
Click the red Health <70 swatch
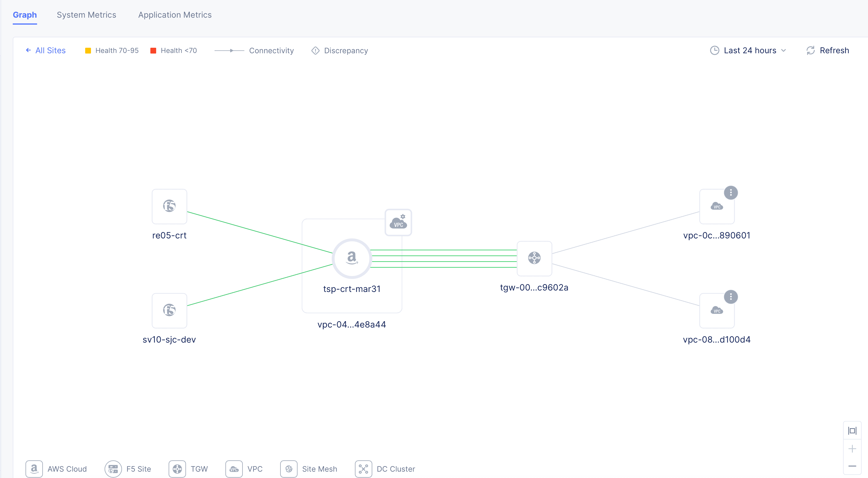click(x=153, y=51)
